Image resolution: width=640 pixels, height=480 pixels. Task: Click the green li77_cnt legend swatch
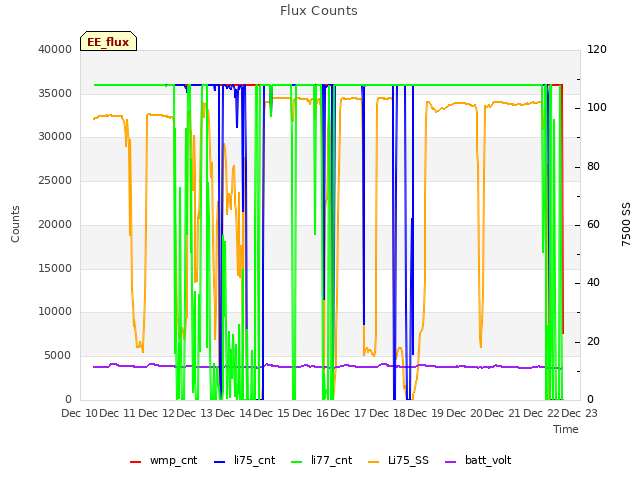tap(297, 462)
